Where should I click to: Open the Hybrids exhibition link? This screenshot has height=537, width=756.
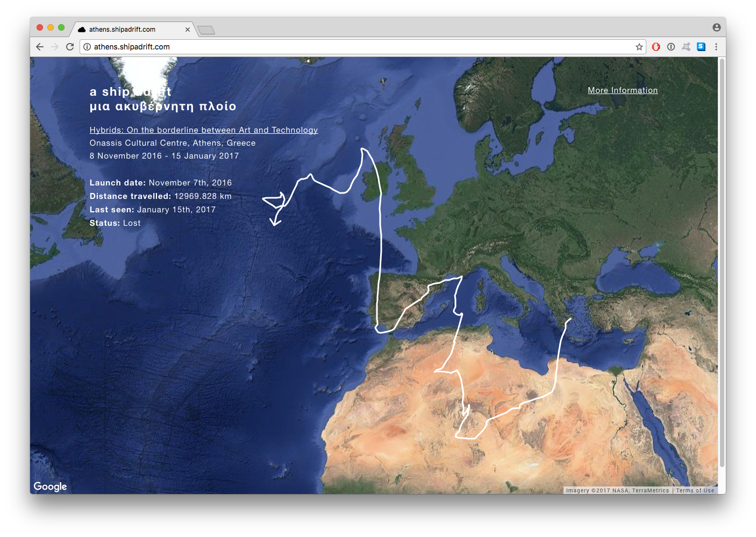tap(203, 130)
